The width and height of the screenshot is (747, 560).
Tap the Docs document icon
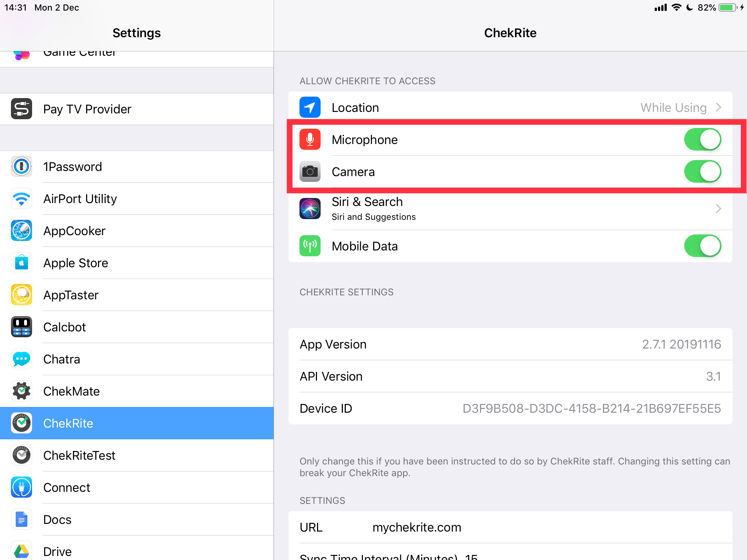tap(22, 519)
